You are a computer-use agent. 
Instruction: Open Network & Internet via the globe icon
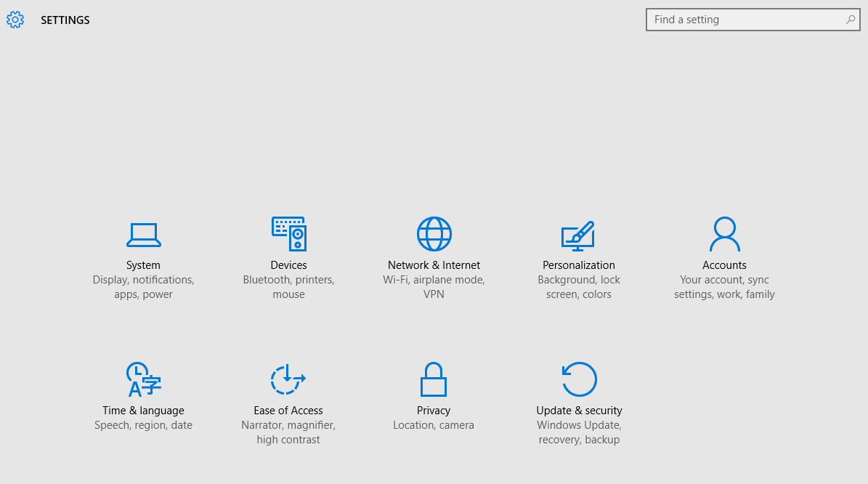pos(434,234)
